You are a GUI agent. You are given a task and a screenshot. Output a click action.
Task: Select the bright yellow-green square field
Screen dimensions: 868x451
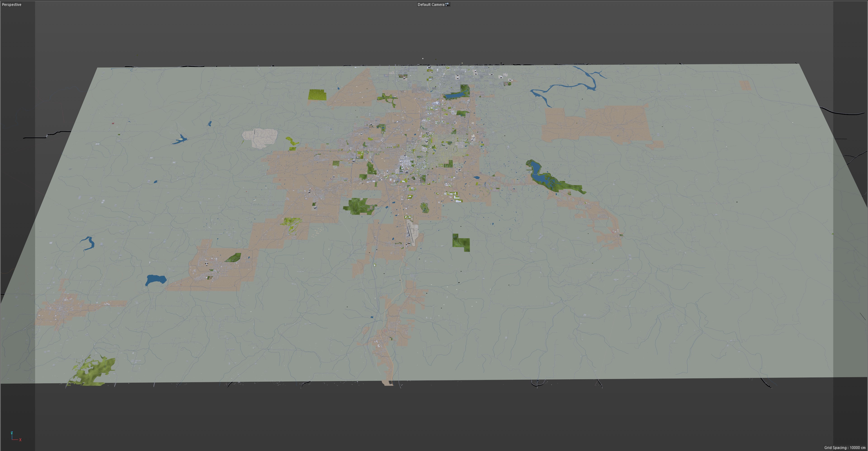click(x=317, y=95)
